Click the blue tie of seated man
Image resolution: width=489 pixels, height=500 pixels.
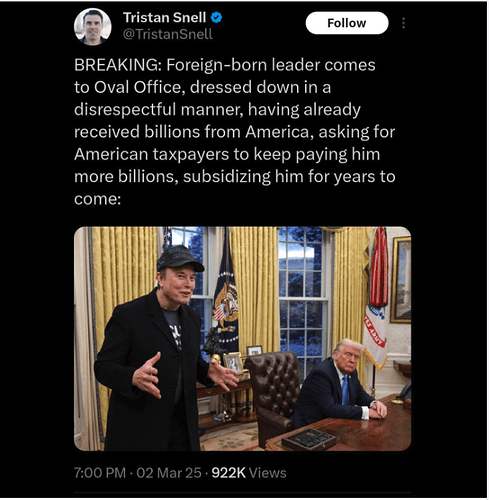tap(345, 390)
